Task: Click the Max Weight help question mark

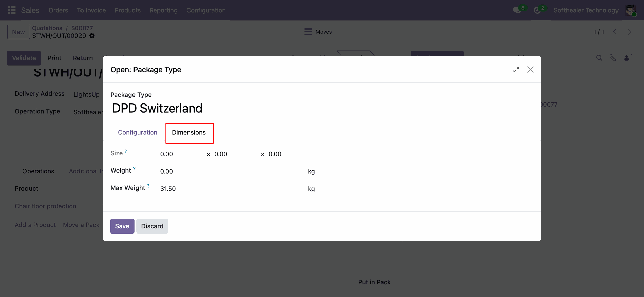Action: click(148, 186)
